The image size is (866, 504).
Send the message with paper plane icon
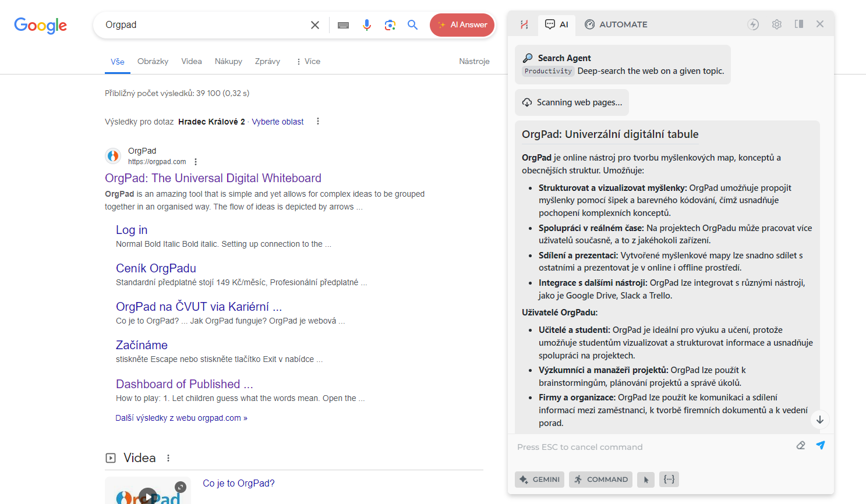pyautogui.click(x=820, y=445)
